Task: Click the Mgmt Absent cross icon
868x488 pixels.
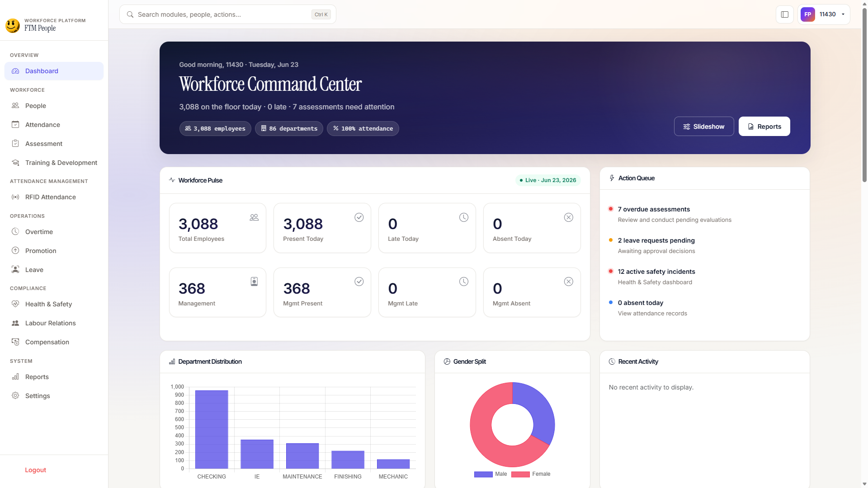Action: click(569, 282)
